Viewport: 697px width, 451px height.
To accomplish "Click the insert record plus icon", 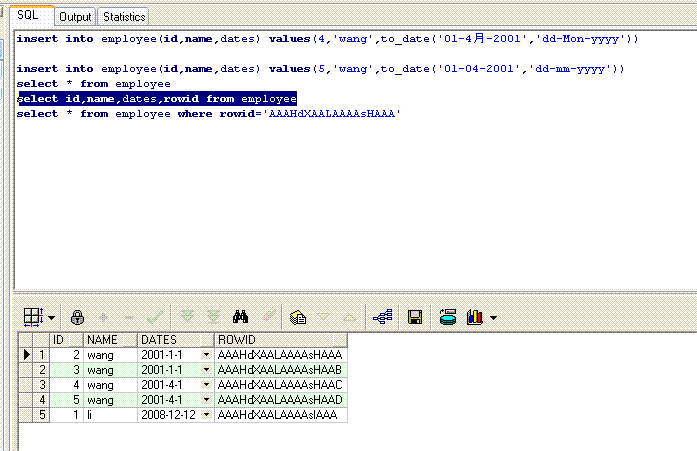I will (x=104, y=317).
